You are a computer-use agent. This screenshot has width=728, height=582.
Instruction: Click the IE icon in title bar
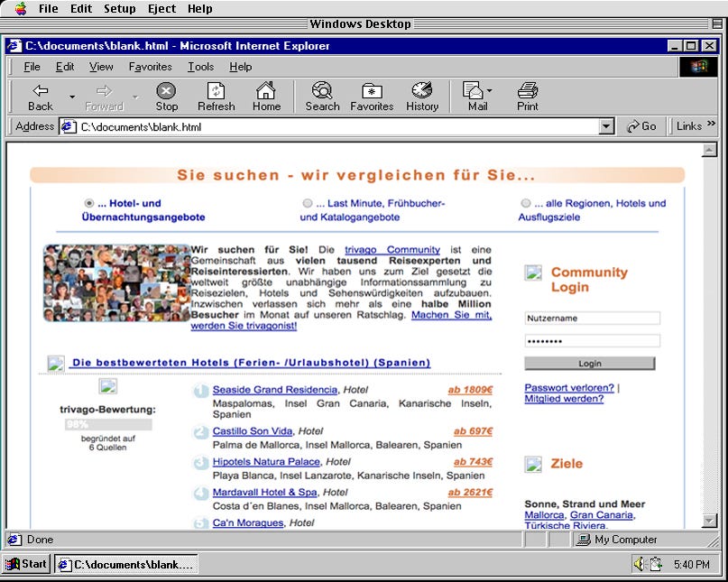pyautogui.click(x=14, y=45)
